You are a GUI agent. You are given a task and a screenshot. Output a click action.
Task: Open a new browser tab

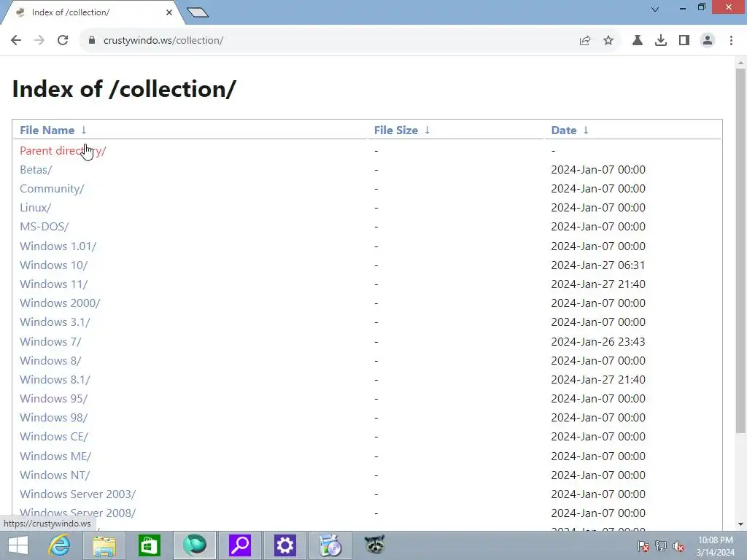(197, 12)
